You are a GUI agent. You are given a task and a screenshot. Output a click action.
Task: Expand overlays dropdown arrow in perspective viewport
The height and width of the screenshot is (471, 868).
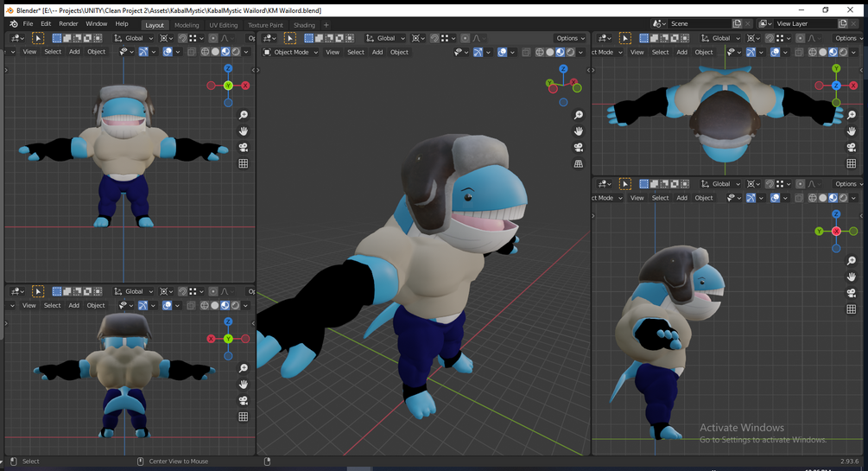(x=513, y=52)
